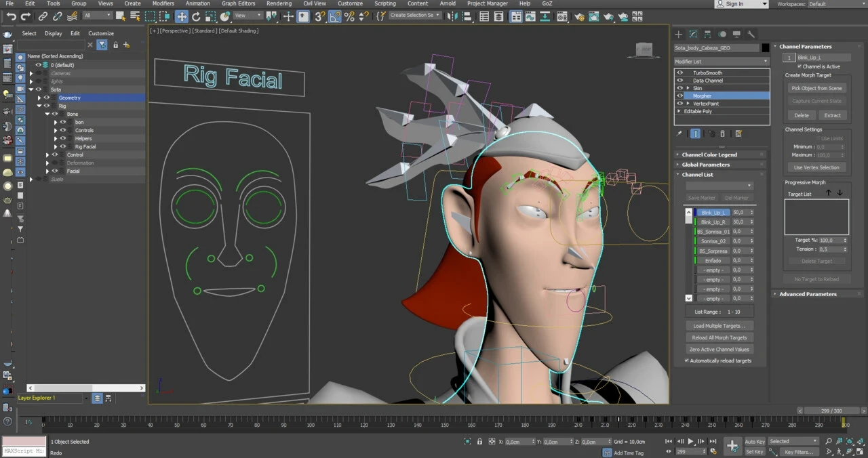868x458 pixels.
Task: Select the Move tool in main toolbar
Action: [182, 16]
